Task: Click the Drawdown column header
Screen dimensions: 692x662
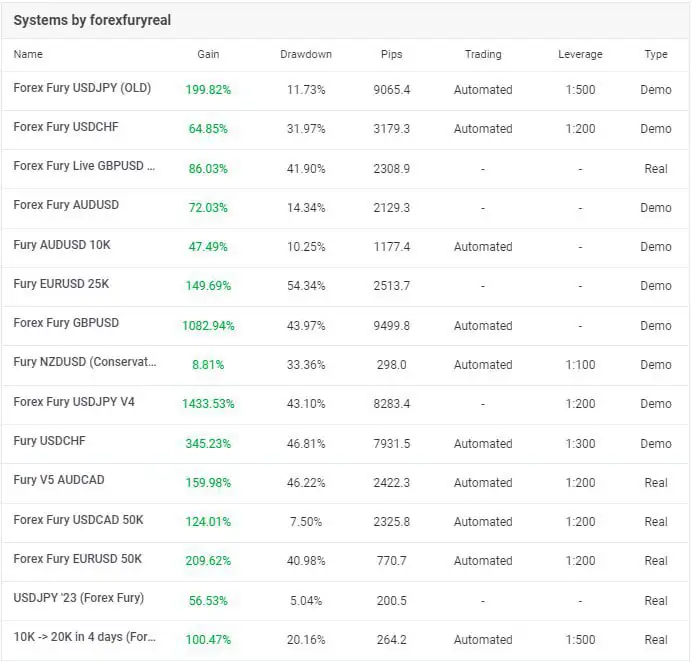Action: pos(306,54)
